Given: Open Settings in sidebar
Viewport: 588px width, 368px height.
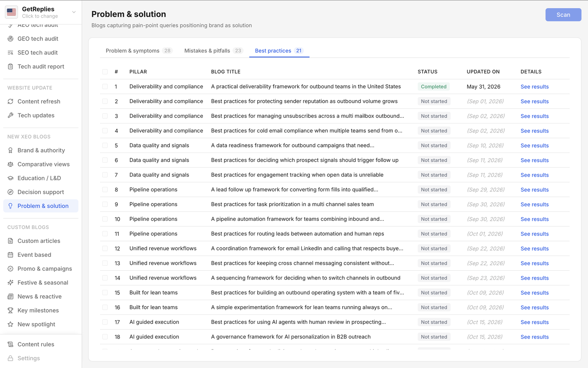Looking at the screenshot, I should point(41,358).
